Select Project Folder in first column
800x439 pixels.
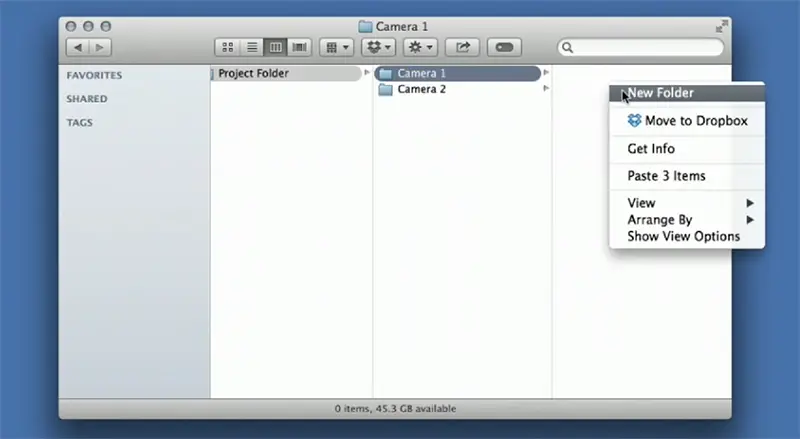(x=286, y=74)
